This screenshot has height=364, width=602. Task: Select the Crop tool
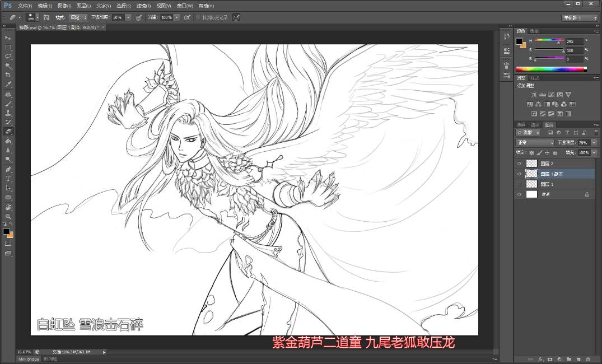click(8, 75)
